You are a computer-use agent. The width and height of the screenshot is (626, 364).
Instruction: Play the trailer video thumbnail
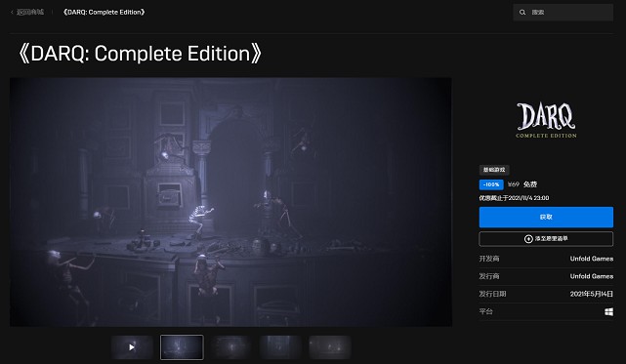pyautogui.click(x=132, y=347)
